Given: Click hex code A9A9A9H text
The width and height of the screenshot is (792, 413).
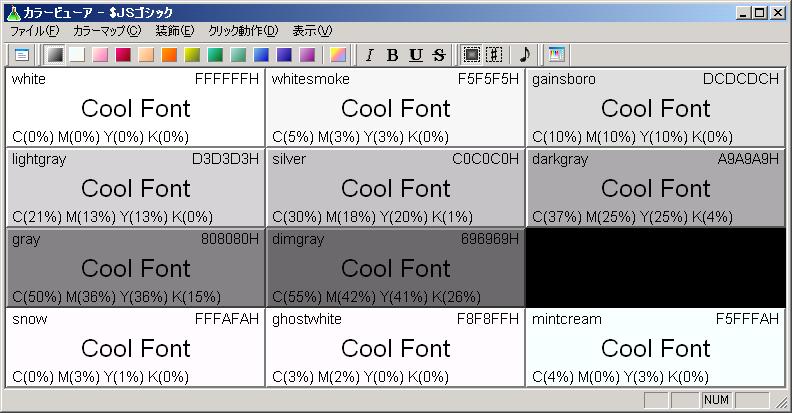Looking at the screenshot, I should [748, 159].
